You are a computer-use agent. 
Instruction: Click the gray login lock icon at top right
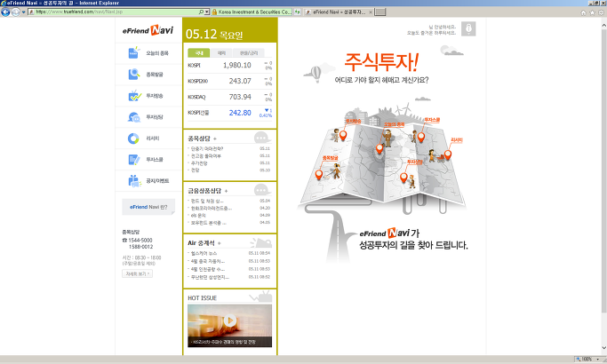tap(468, 28)
